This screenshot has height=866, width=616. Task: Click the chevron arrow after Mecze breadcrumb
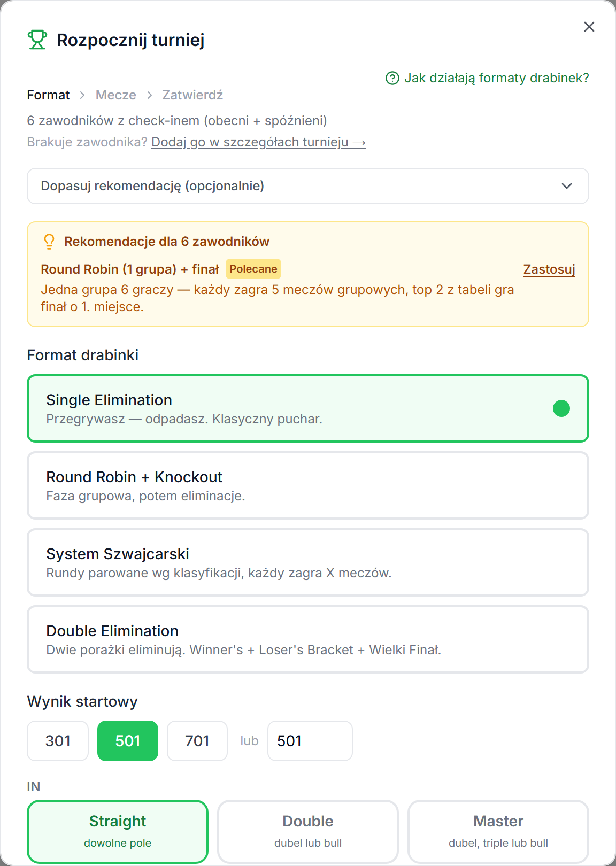tap(150, 95)
